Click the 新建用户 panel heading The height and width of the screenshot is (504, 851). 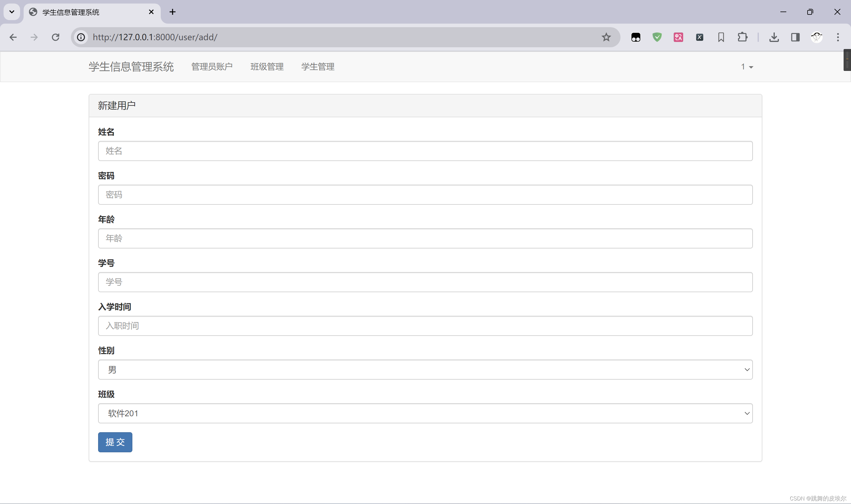coord(117,106)
